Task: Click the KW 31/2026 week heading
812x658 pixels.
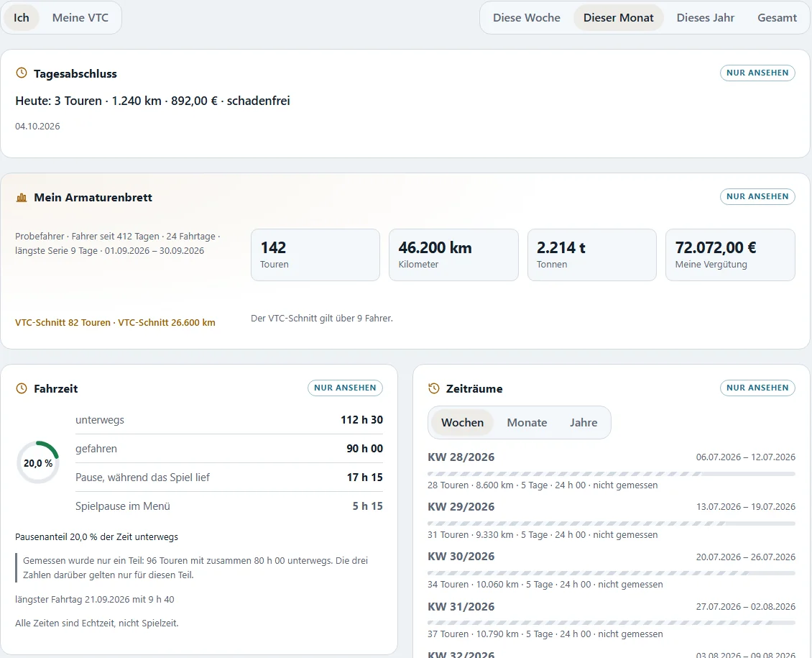Action: pos(461,607)
